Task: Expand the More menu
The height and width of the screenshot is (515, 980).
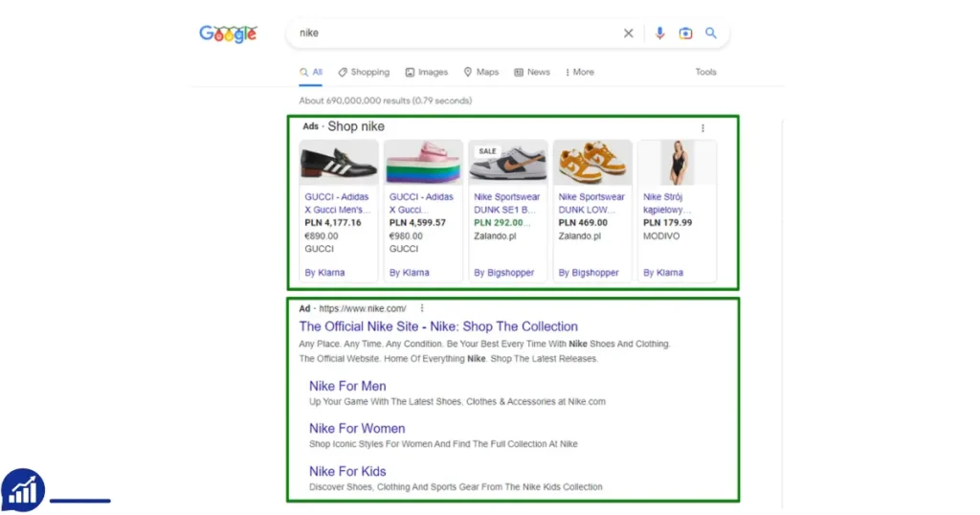Action: (x=580, y=73)
